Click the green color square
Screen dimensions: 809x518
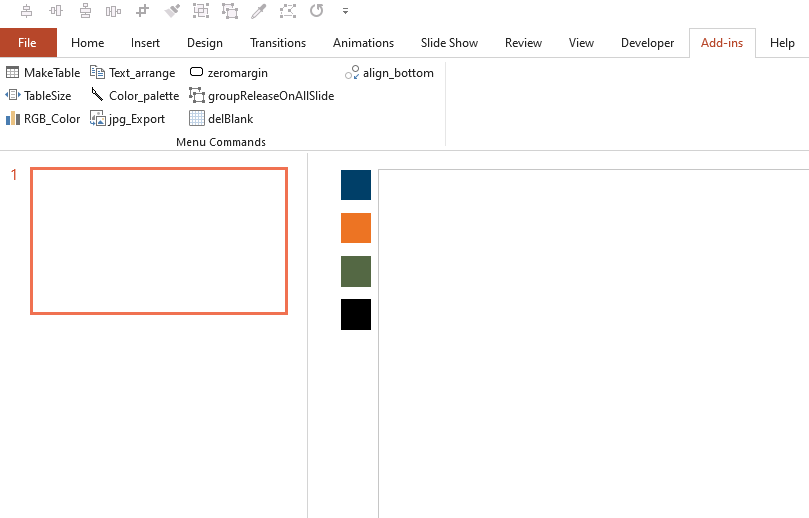pyautogui.click(x=356, y=271)
